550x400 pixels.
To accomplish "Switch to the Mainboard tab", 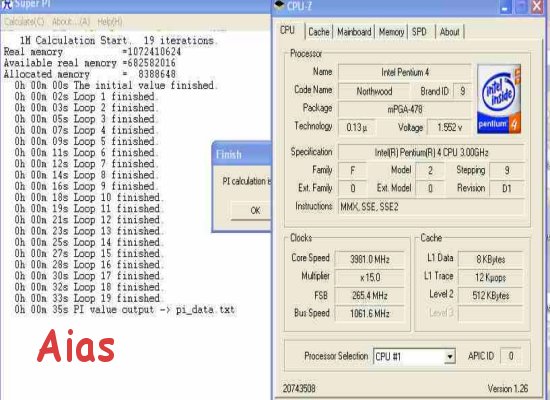I will pos(354,32).
